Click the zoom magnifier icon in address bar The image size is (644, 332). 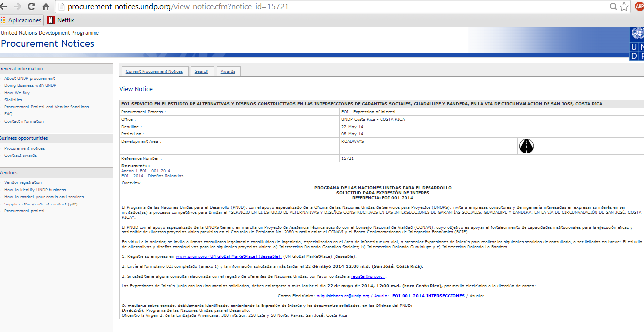(613, 7)
